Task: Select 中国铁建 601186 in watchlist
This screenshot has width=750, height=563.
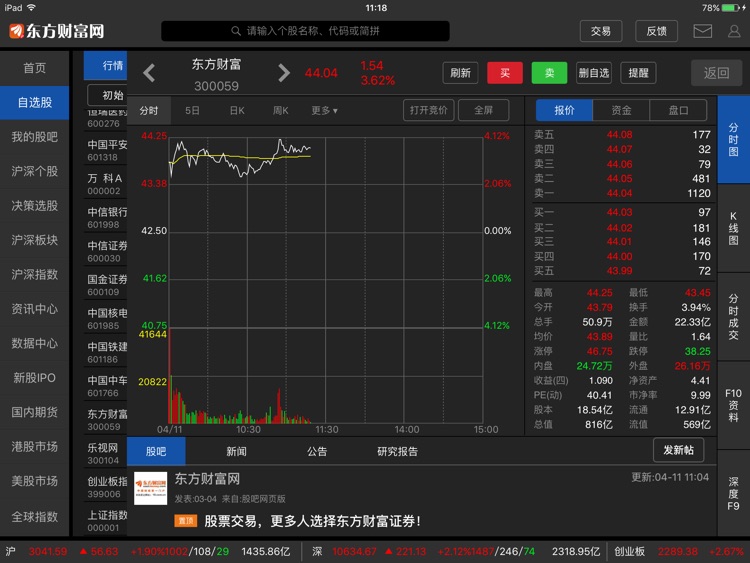Action: [x=106, y=353]
